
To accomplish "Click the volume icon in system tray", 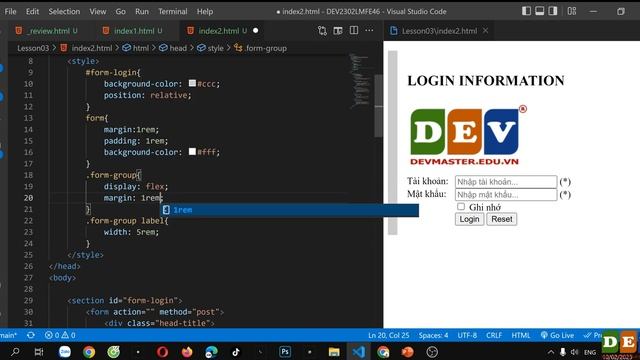I will pyautogui.click(x=575, y=352).
